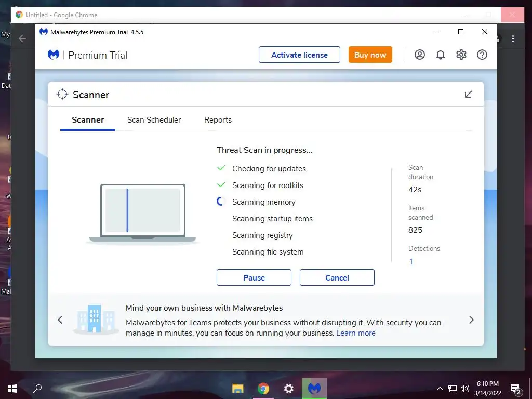532x399 pixels.
Task: Click Chrome back arrow behind Malwarebytes
Action: point(22,38)
